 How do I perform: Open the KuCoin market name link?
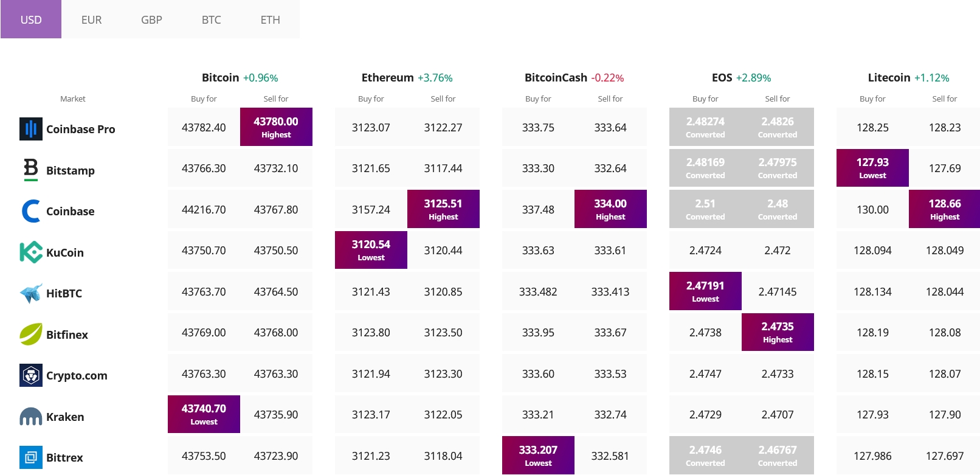pyautogui.click(x=65, y=252)
